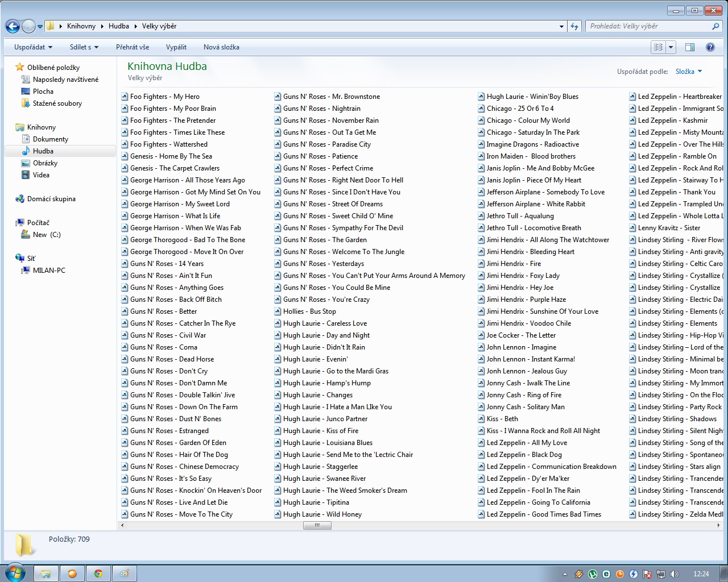The width and height of the screenshot is (728, 582).
Task: Click the Windows Start orb
Action: click(x=15, y=573)
